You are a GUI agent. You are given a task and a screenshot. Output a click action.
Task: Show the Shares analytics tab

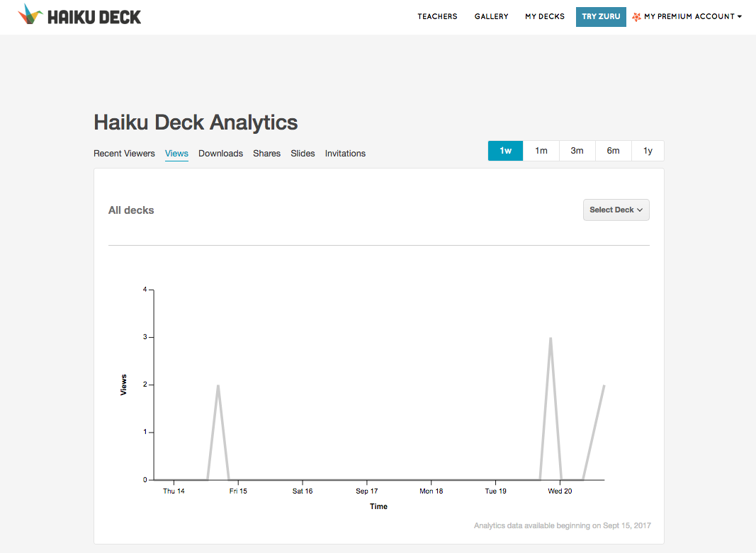266,153
